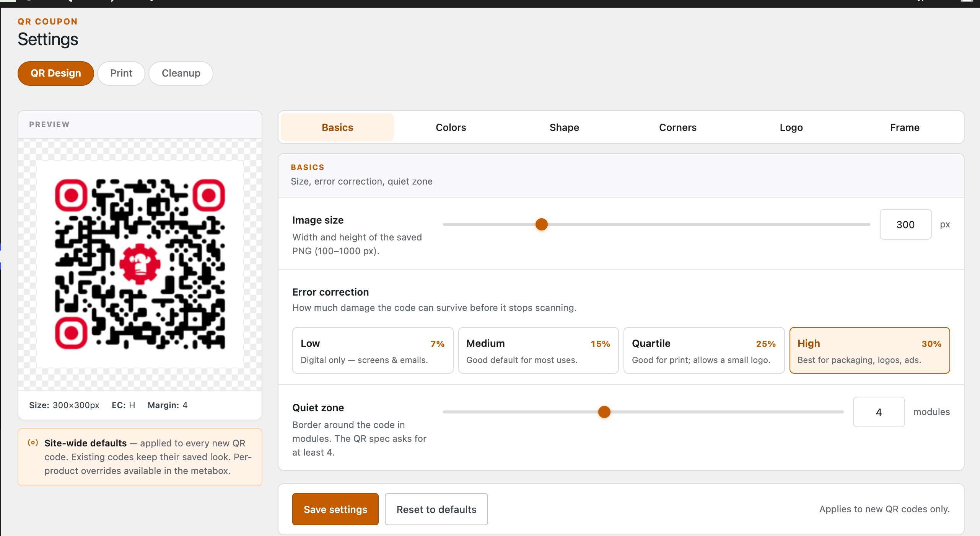
Task: Switch to the Colors tab
Action: click(451, 127)
